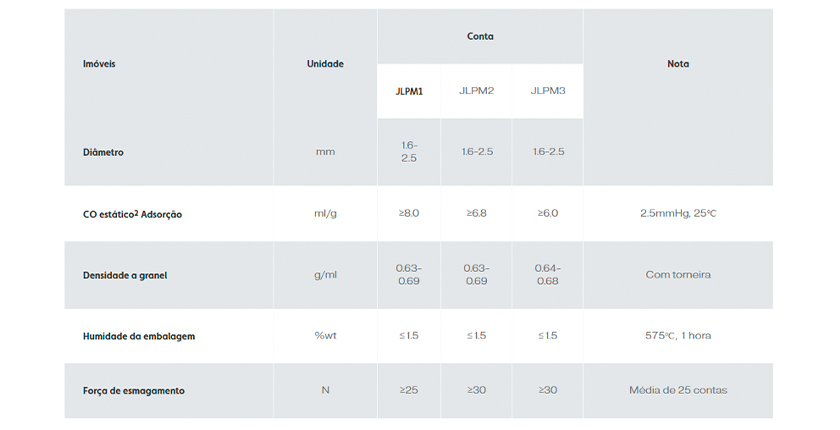
Task: Select the Unidade column header
Action: tap(325, 64)
